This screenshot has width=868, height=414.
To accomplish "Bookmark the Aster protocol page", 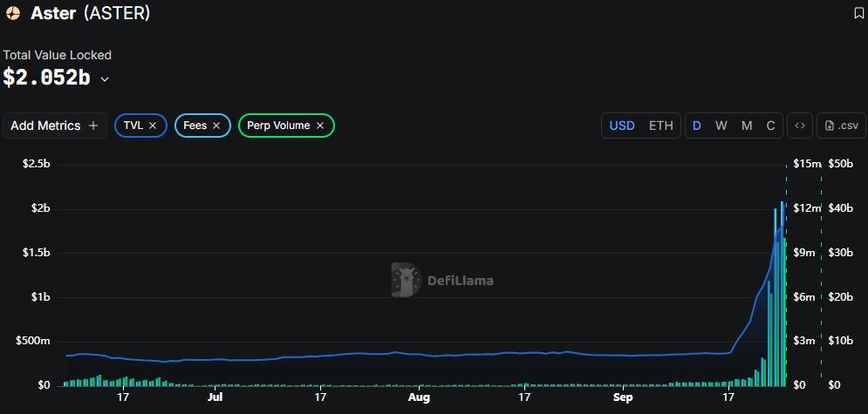I will pyautogui.click(x=858, y=13).
